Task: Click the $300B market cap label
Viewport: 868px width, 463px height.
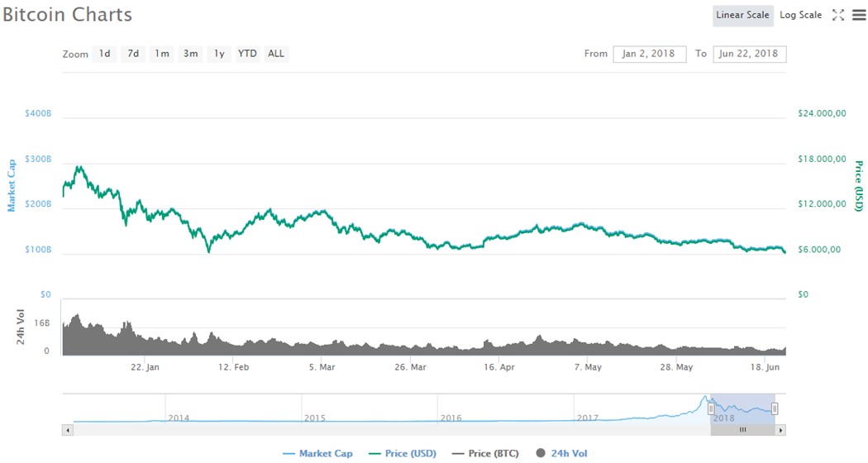Action: [38, 159]
